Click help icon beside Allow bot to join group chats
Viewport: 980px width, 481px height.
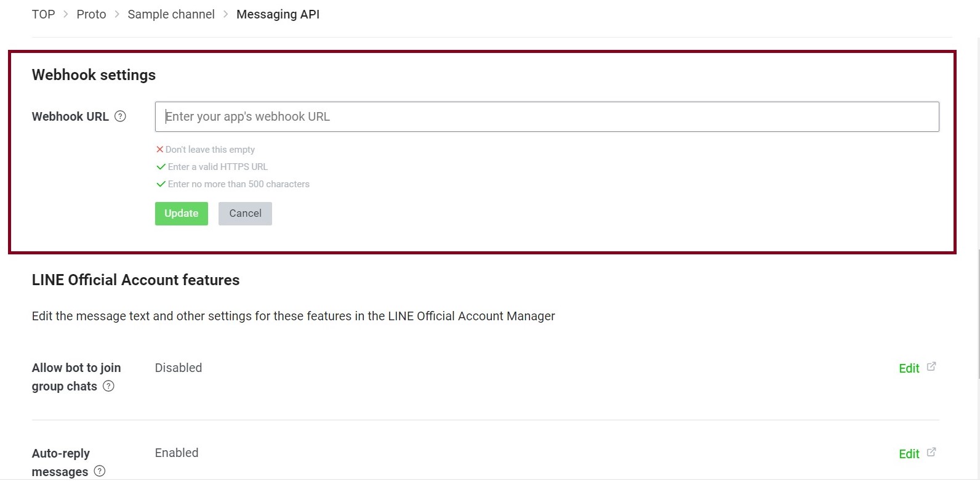click(108, 386)
